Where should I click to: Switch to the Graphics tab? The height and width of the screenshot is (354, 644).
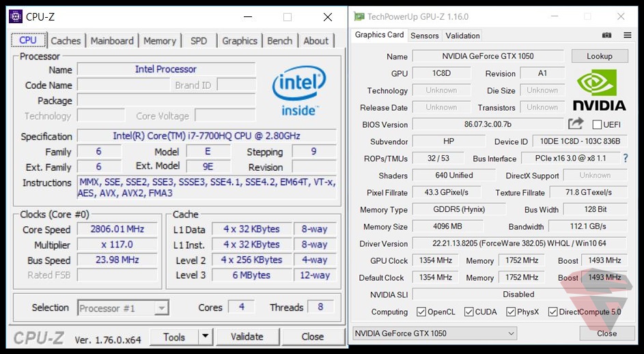240,41
